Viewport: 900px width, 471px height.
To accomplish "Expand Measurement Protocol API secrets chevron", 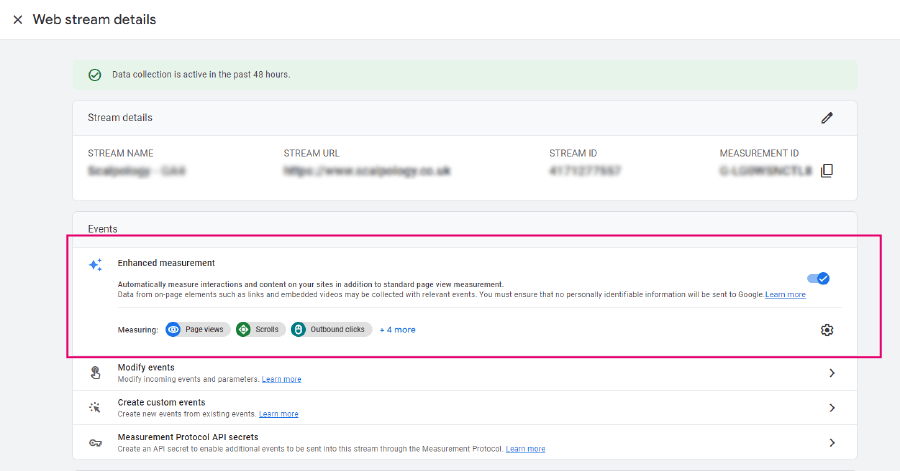I will 832,443.
